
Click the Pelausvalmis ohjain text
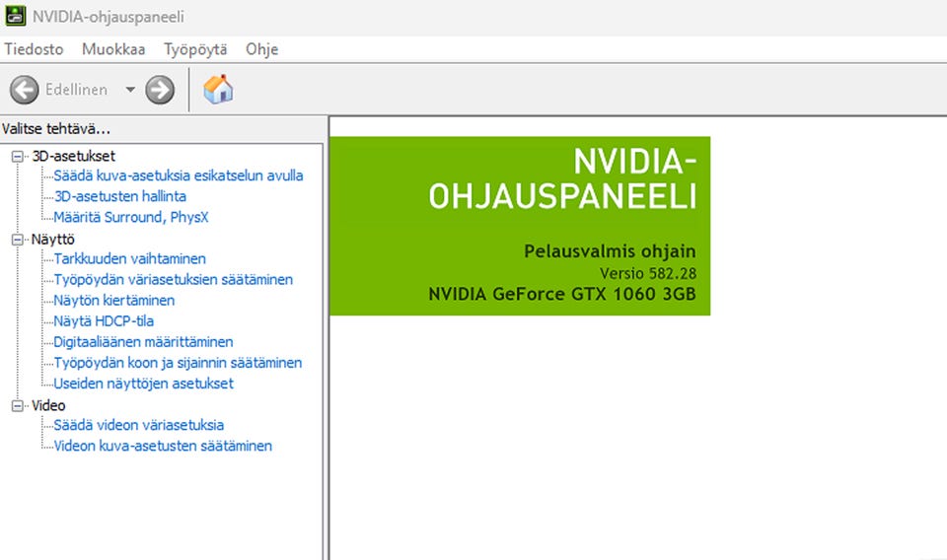click(x=610, y=251)
